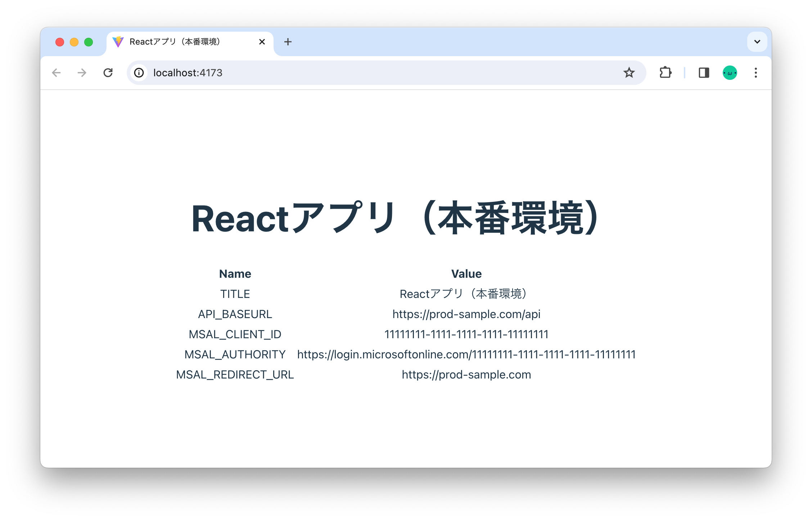Viewport: 812px width, 521px height.
Task: Click the Vite favicon on the tab
Action: 118,41
